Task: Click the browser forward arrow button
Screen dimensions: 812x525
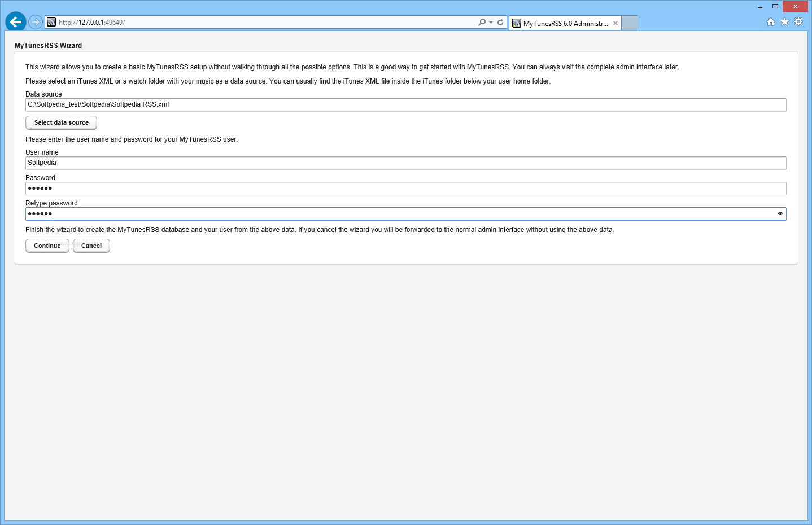Action: click(x=36, y=22)
